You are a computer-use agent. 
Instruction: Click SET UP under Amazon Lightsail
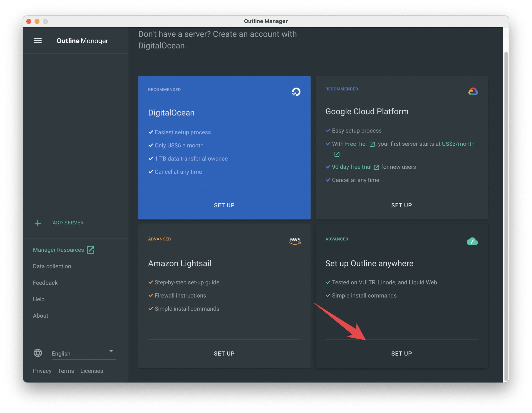(x=224, y=354)
